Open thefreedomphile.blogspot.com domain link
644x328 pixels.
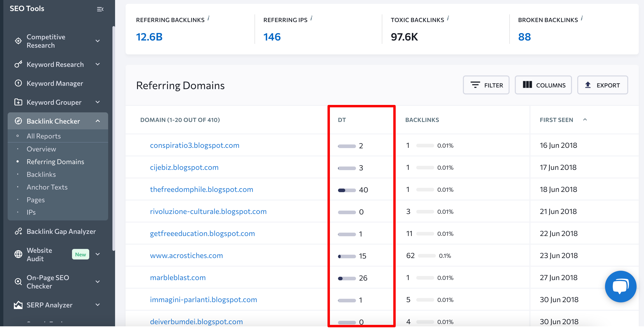[201, 189]
